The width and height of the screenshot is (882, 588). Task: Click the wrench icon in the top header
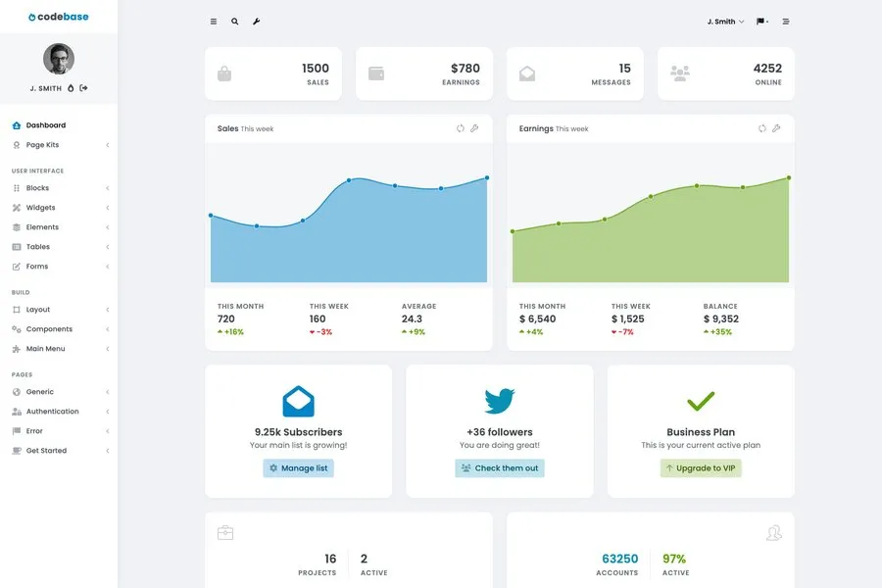(x=257, y=22)
